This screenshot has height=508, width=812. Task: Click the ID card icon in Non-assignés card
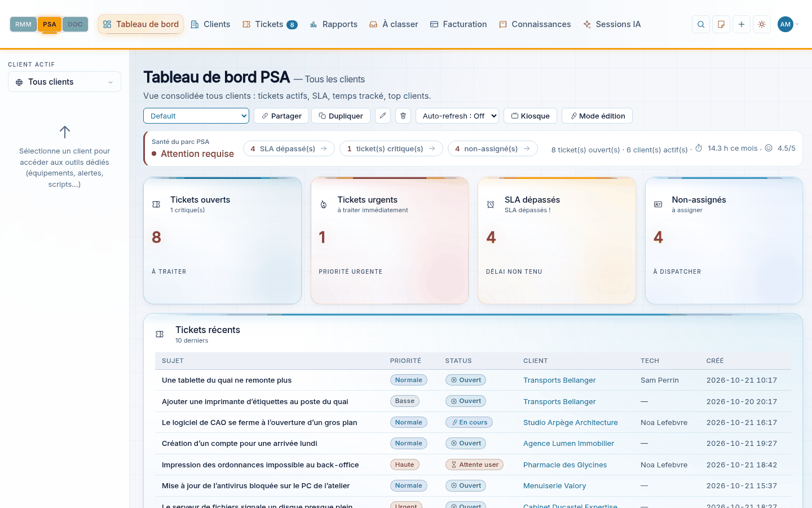(658, 204)
